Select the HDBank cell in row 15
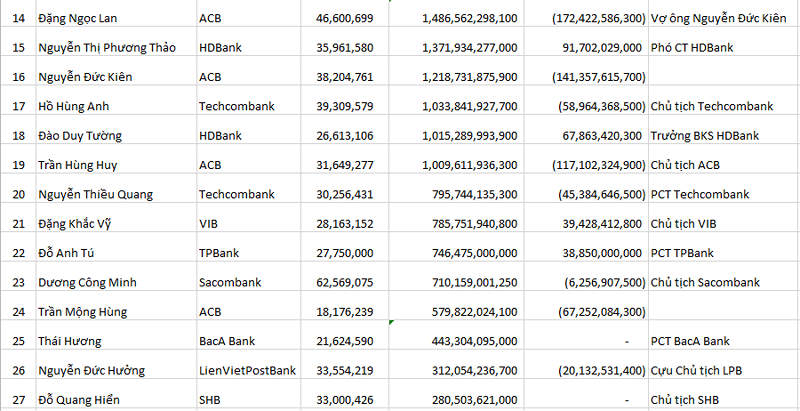800x411 pixels. pos(248,48)
